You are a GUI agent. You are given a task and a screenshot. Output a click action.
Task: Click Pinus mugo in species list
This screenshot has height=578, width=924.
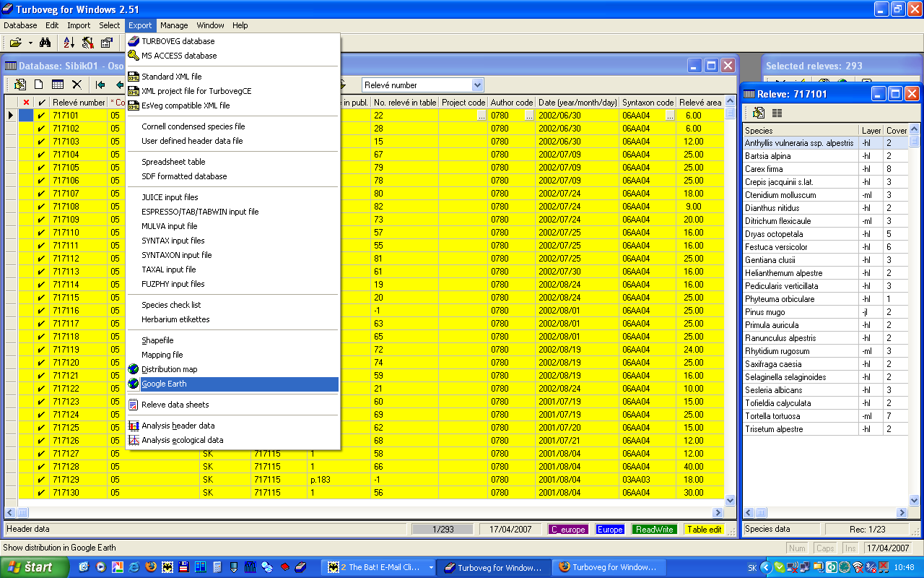point(801,312)
